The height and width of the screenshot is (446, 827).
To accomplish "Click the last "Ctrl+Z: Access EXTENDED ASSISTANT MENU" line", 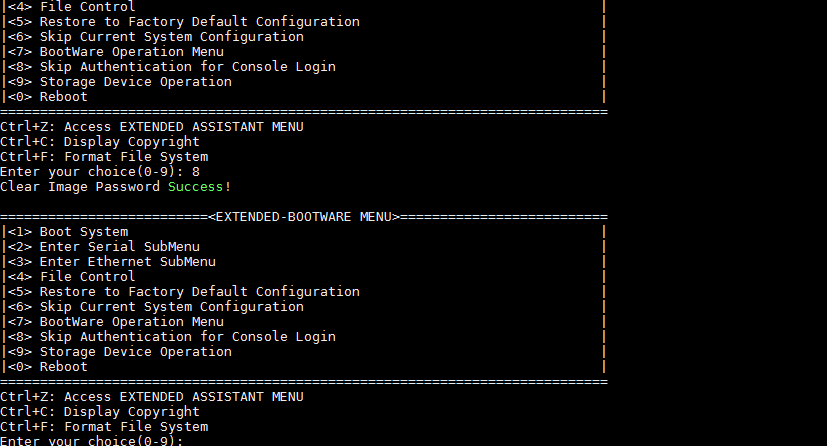I will [152, 397].
